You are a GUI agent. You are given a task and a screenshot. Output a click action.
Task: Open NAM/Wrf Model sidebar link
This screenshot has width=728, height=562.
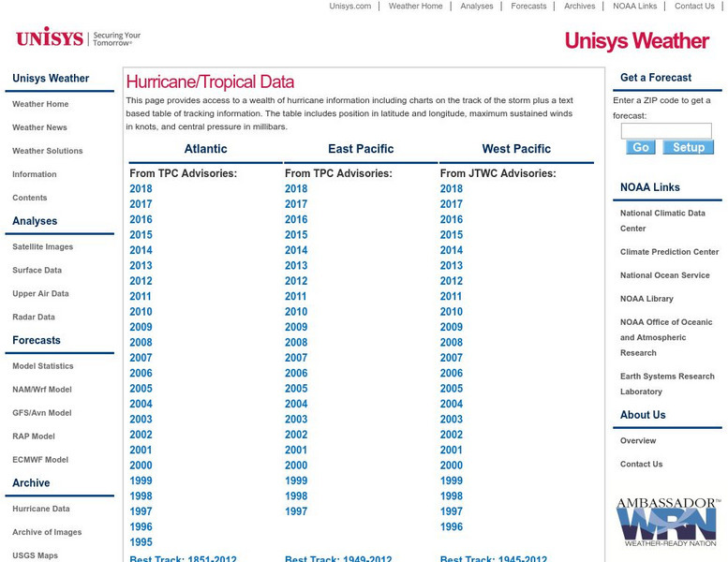(x=42, y=390)
